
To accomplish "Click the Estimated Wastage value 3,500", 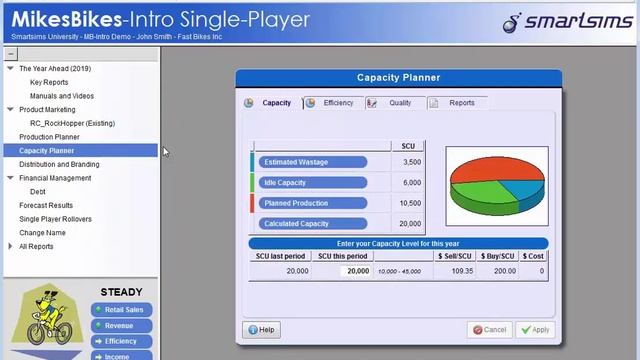I will [x=412, y=162].
